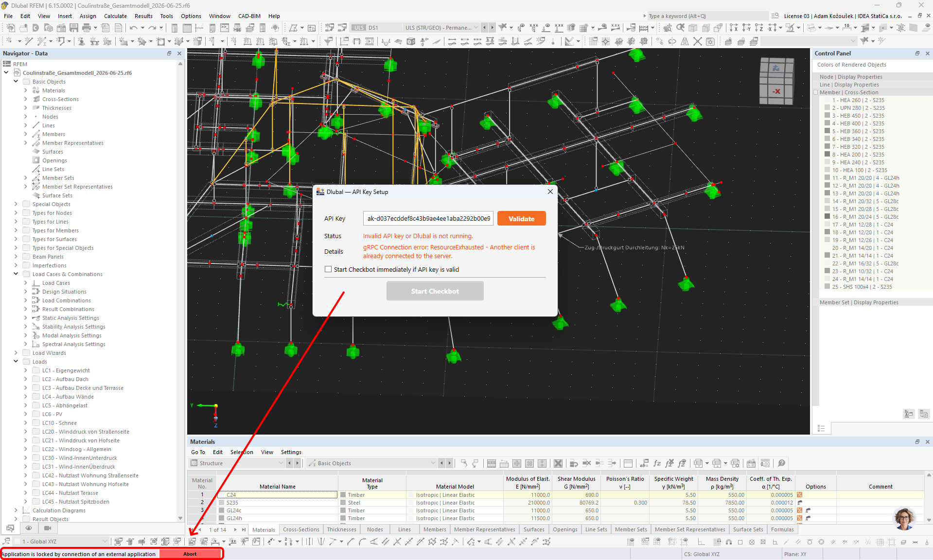Switch to the Member Representatives table tab
The height and width of the screenshot is (560, 933).
point(484,530)
